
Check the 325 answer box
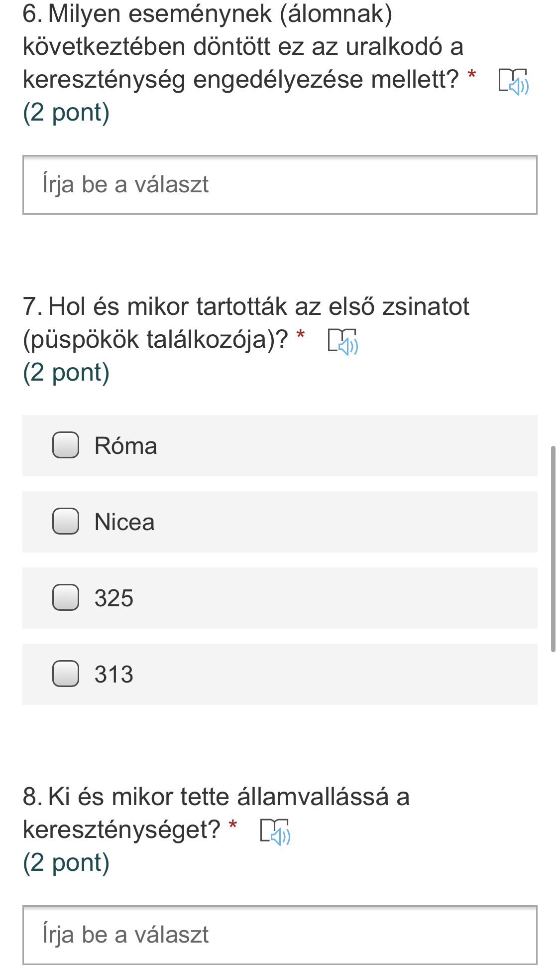(x=66, y=597)
